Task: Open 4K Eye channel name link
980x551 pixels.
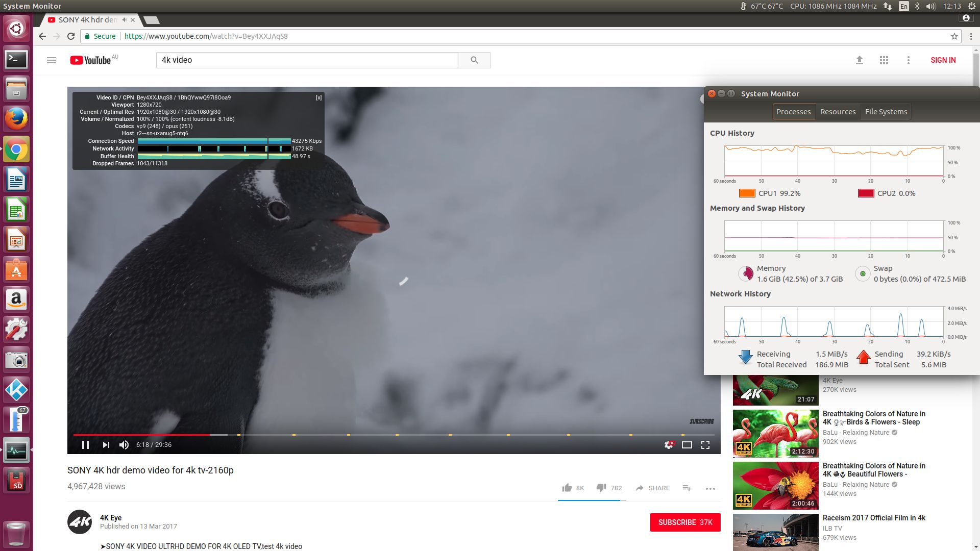Action: pos(111,517)
